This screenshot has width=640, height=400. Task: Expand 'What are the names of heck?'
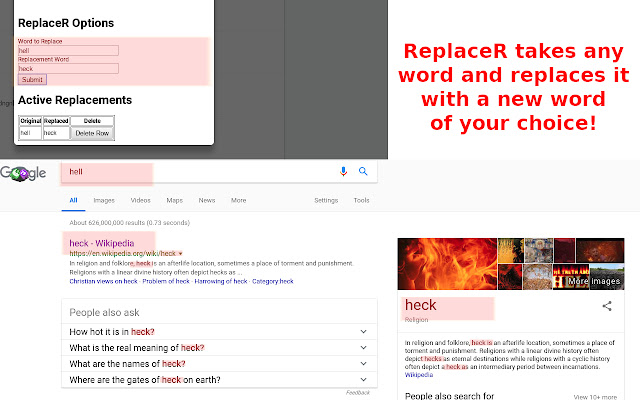coord(219,364)
